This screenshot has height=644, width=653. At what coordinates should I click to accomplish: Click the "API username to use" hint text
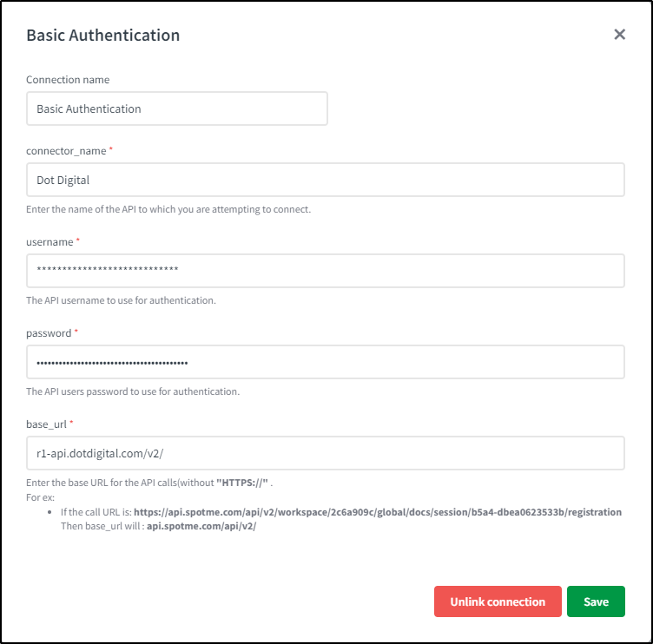click(x=121, y=300)
